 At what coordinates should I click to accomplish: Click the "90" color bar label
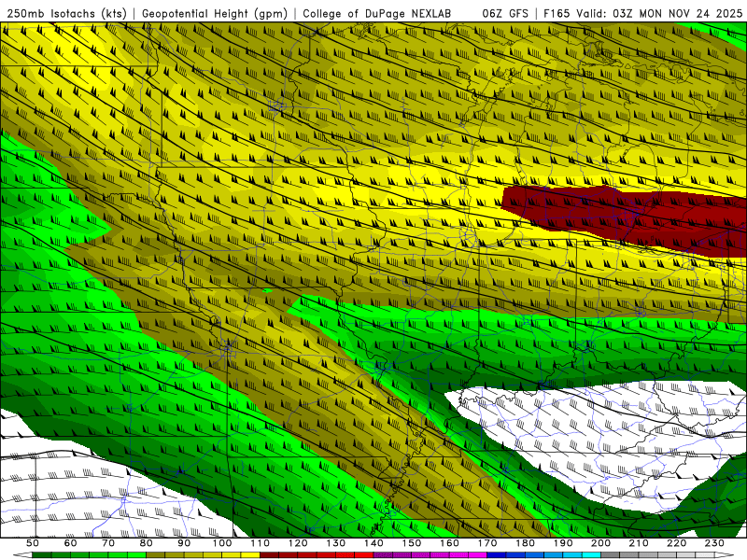tap(184, 543)
